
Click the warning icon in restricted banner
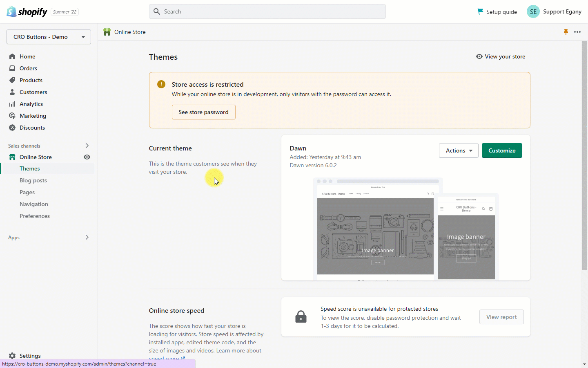[161, 84]
